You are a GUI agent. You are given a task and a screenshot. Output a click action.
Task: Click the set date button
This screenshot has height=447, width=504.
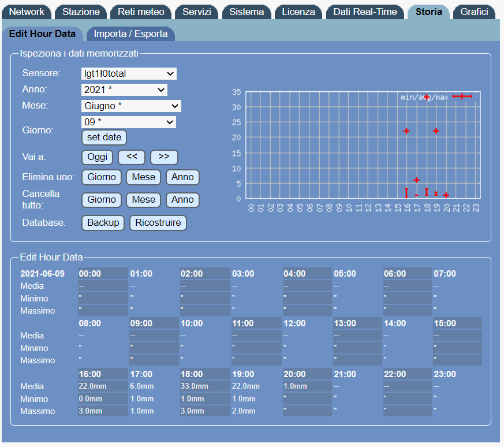(104, 137)
